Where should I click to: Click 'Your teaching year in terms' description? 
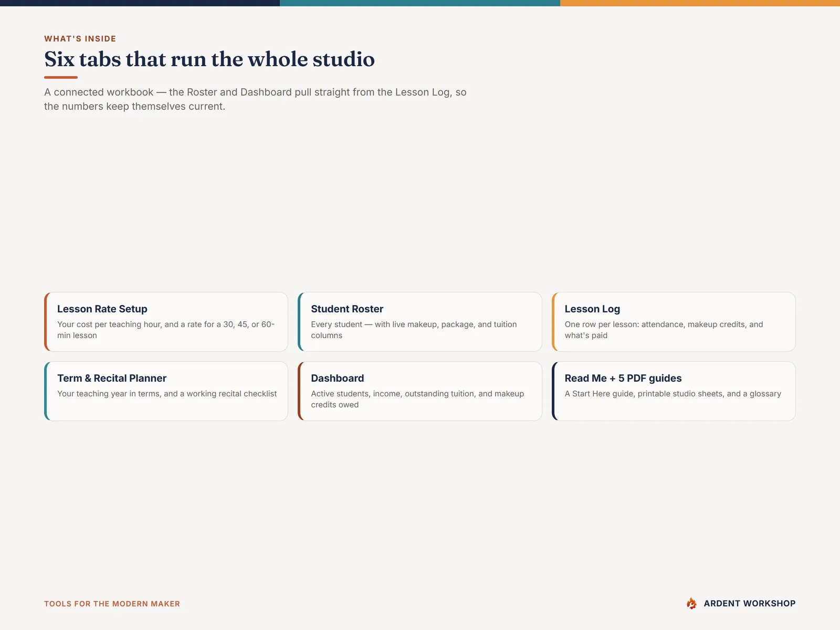167,394
